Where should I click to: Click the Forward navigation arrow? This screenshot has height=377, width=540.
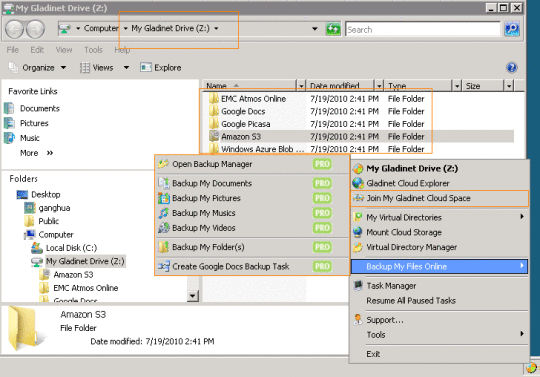pyautogui.click(x=35, y=29)
